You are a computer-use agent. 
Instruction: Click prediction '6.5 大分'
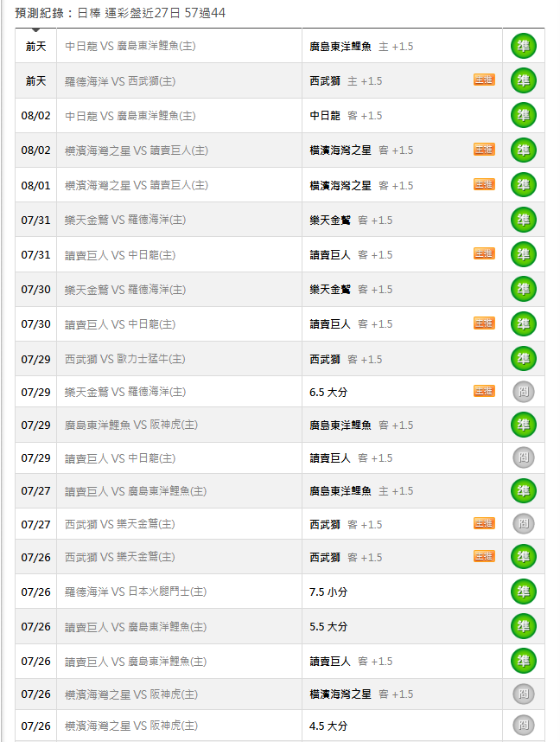328,393
